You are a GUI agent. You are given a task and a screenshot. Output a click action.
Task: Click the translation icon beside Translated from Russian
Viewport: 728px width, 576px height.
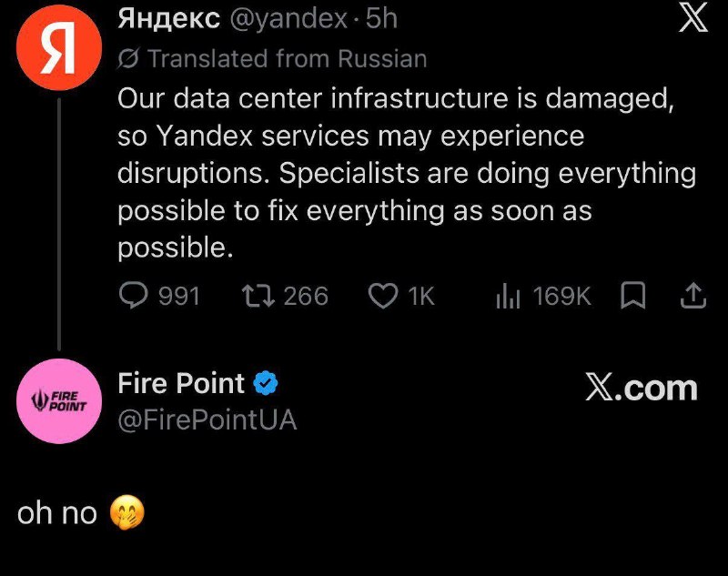coord(128,59)
